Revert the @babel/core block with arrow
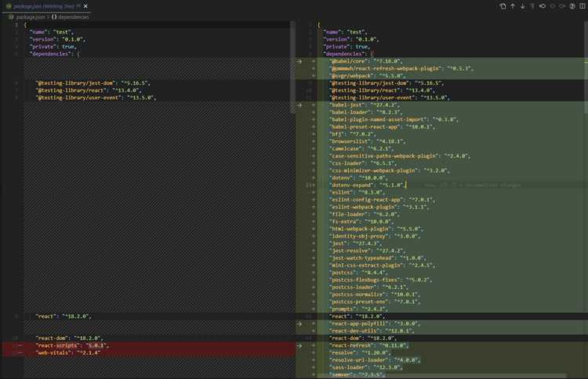Image resolution: width=588 pixels, height=379 pixels. pos(299,61)
